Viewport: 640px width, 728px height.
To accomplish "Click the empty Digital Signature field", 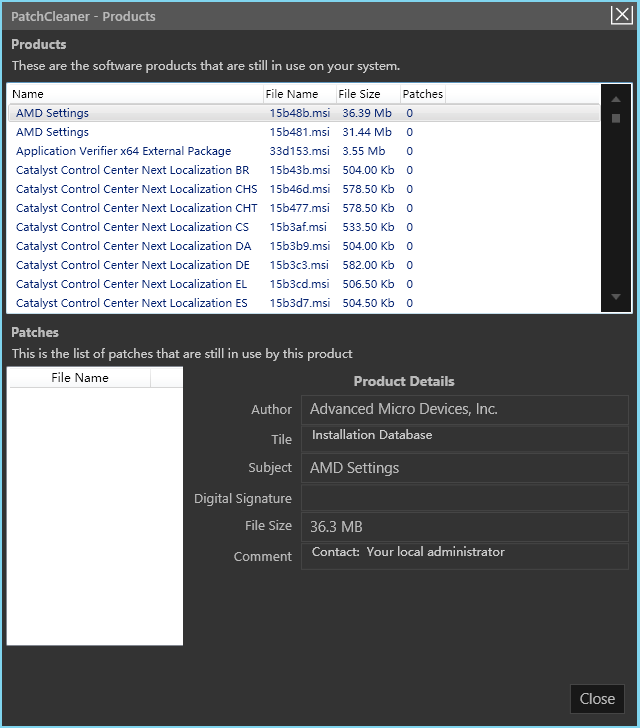I will [465, 498].
